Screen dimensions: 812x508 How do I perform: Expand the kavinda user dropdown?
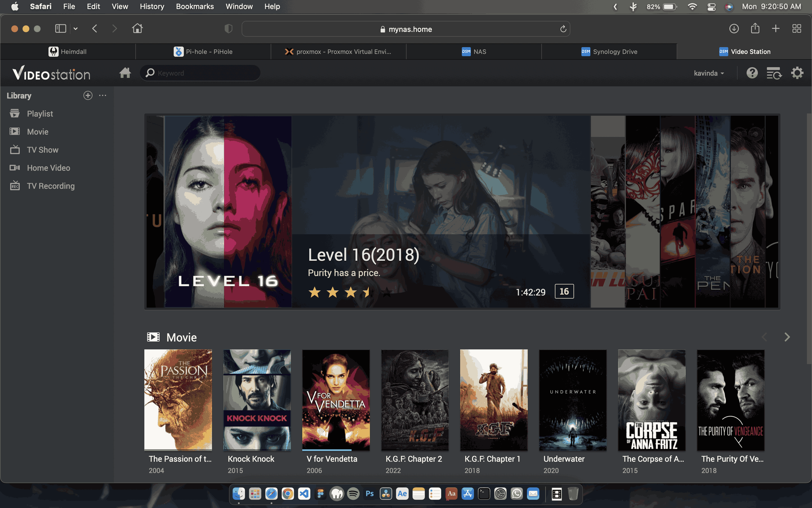click(709, 73)
